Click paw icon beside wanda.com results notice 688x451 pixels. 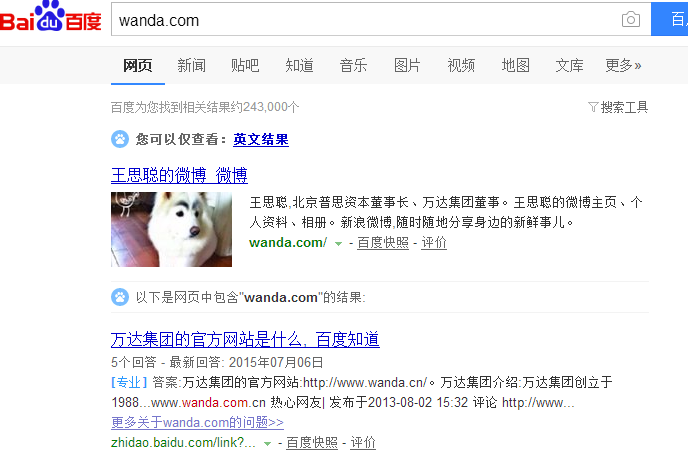(120, 297)
